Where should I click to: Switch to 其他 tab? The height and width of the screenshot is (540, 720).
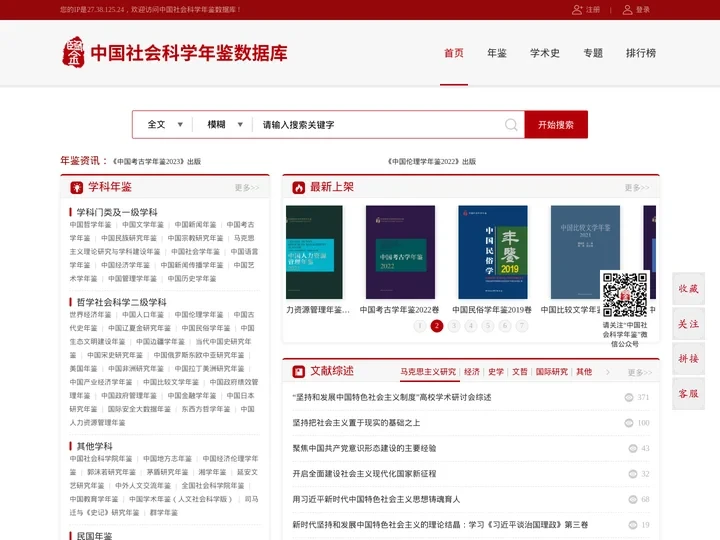[584, 372]
